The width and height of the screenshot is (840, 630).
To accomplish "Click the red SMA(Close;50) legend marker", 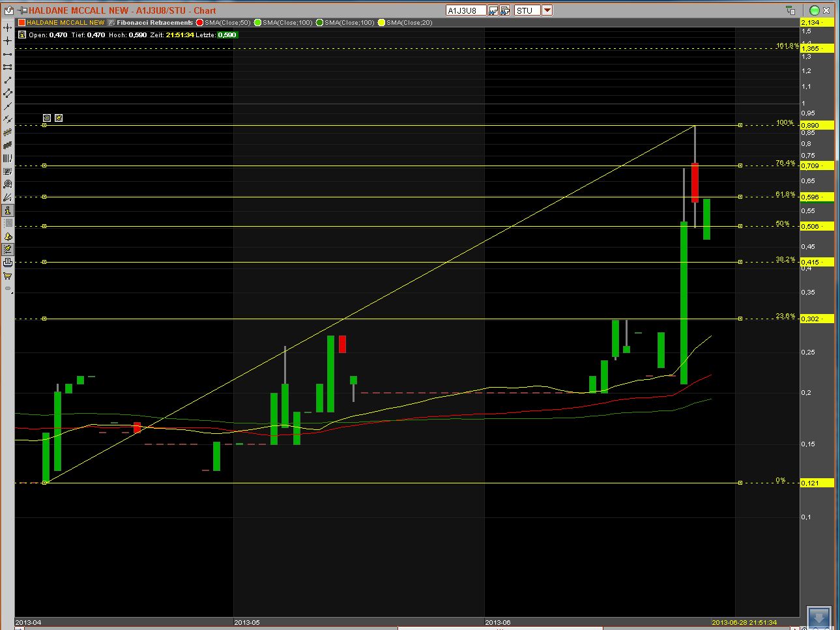I will pyautogui.click(x=200, y=23).
